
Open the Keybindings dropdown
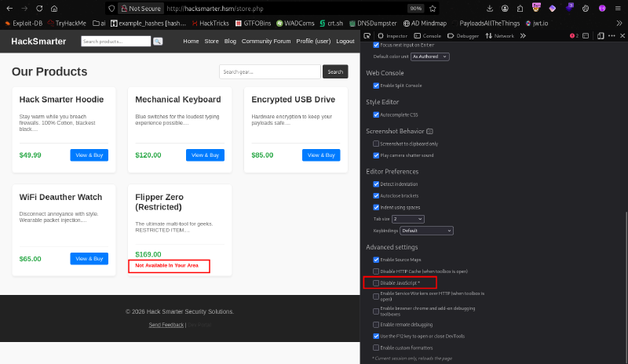(x=426, y=231)
